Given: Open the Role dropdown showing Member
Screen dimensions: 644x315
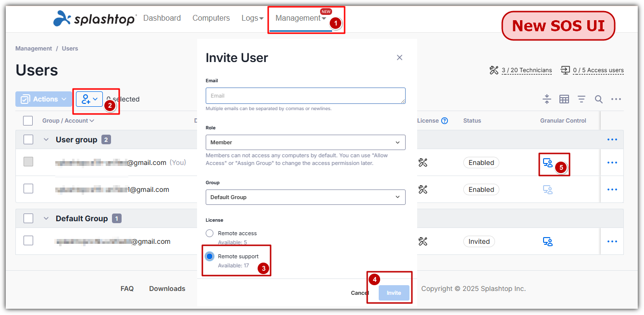Looking at the screenshot, I should (305, 142).
